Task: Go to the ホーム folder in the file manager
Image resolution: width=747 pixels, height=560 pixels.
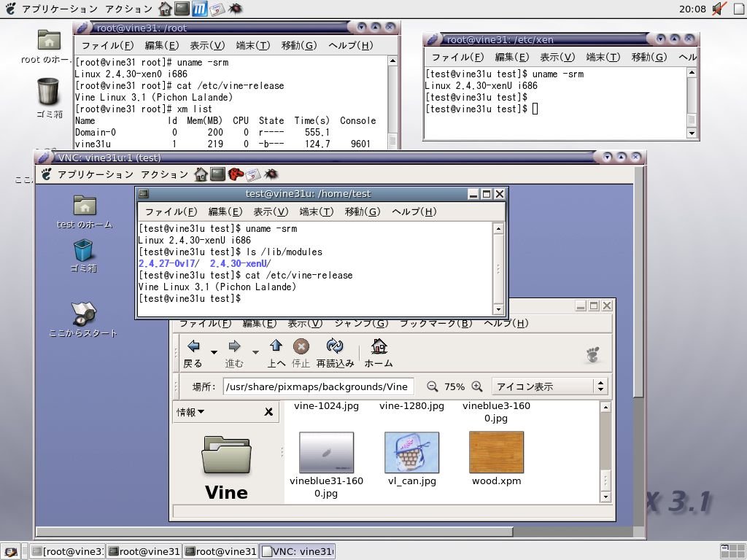Action: tap(379, 353)
